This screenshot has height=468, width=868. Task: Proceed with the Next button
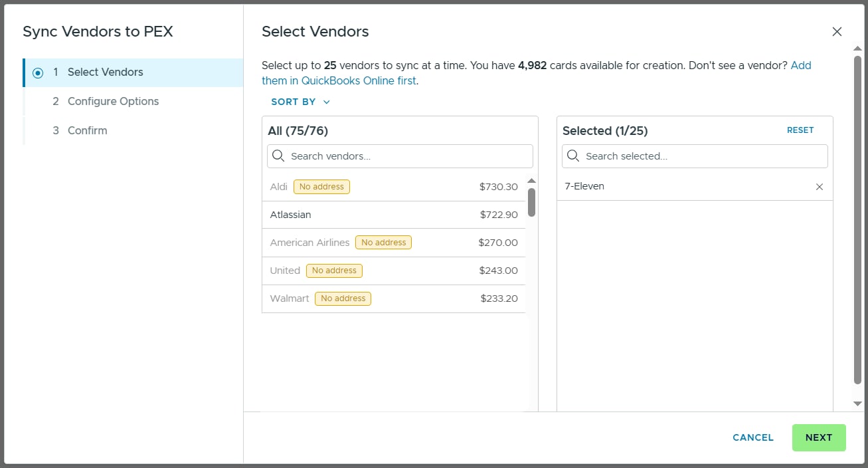click(819, 437)
